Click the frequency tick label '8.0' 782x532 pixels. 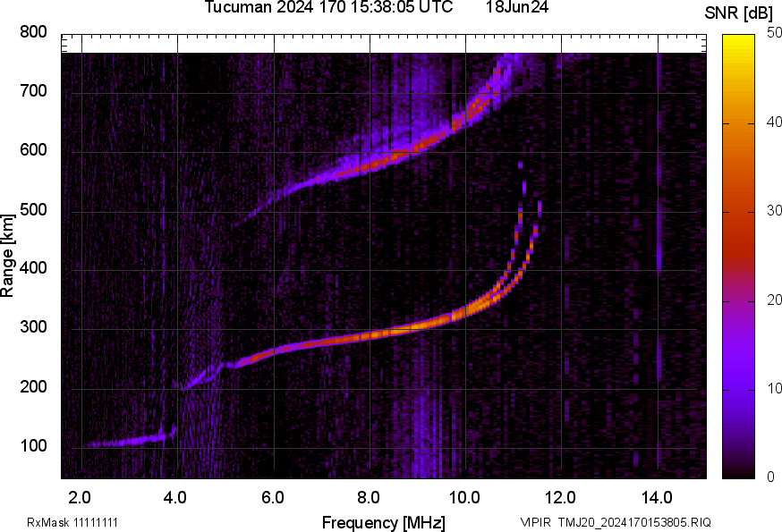tap(369, 497)
